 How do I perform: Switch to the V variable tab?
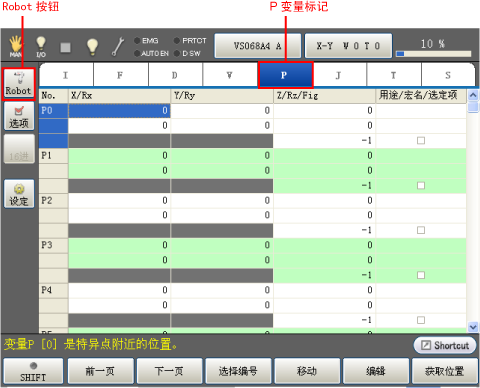[x=230, y=75]
